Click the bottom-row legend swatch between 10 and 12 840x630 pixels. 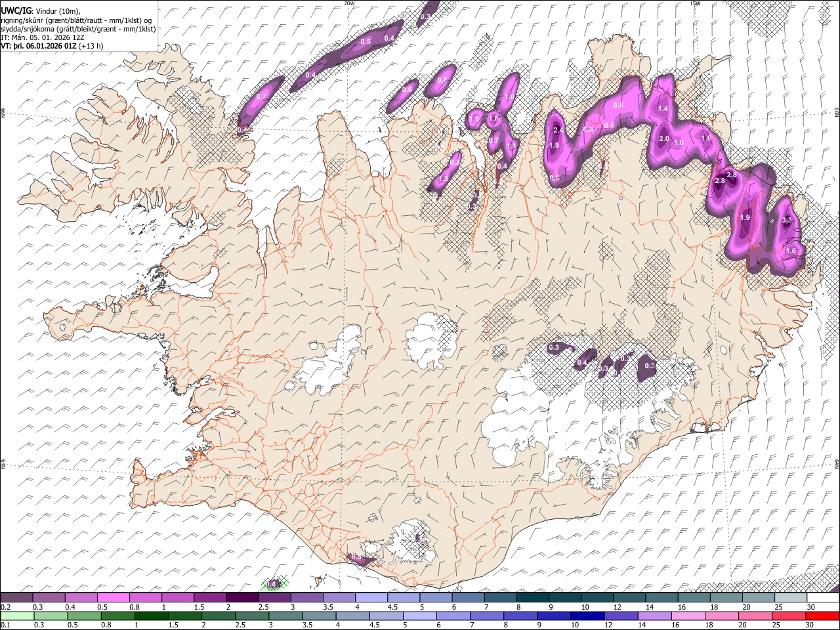click(x=588, y=616)
